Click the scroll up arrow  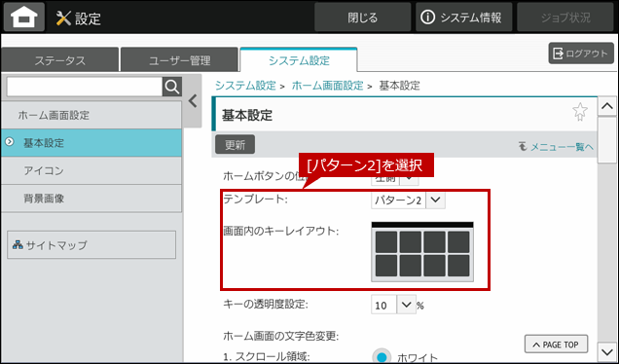[x=607, y=106]
